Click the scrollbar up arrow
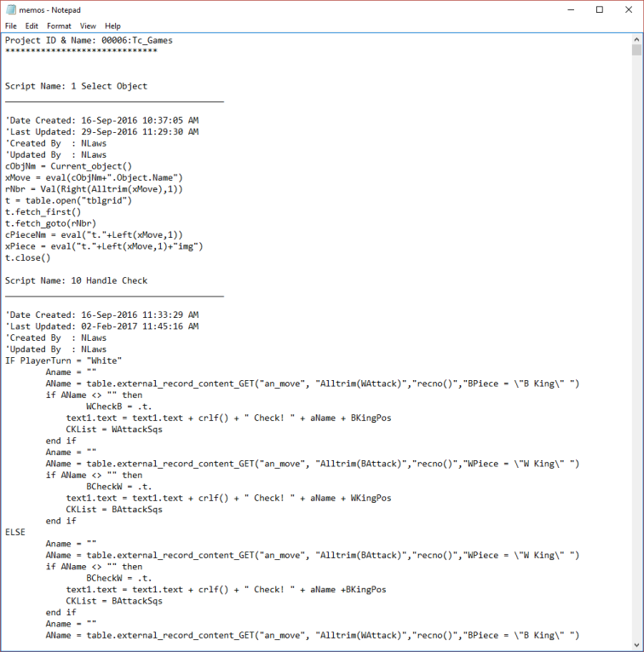The height and width of the screenshot is (652, 644). click(x=636, y=38)
